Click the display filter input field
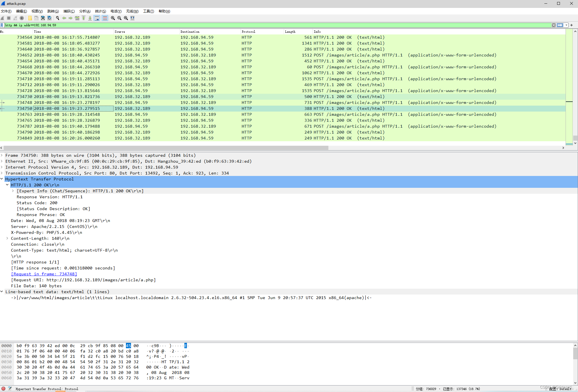 (278, 25)
